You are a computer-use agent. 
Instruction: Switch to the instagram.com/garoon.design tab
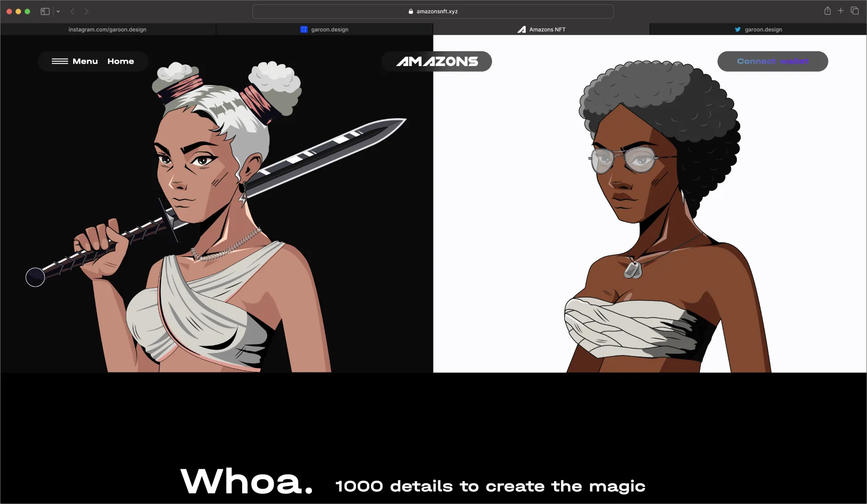[108, 29]
